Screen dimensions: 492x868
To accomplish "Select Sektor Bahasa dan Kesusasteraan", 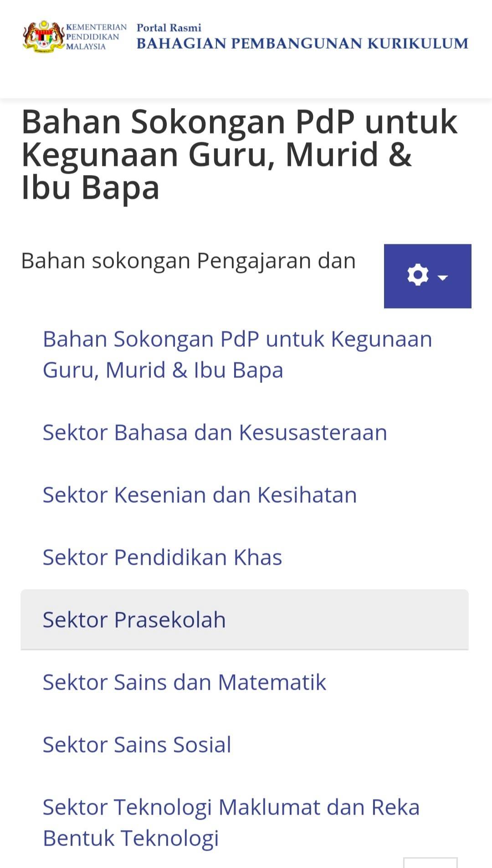I will point(215,432).
